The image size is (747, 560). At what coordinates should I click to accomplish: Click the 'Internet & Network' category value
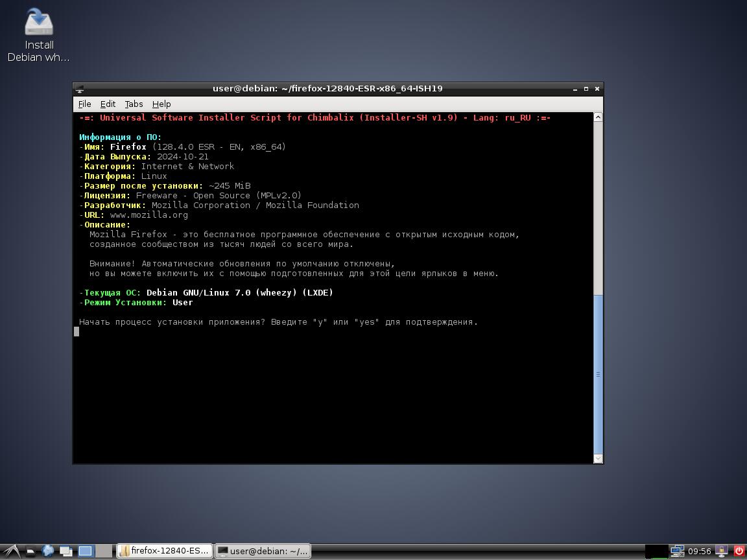point(187,166)
